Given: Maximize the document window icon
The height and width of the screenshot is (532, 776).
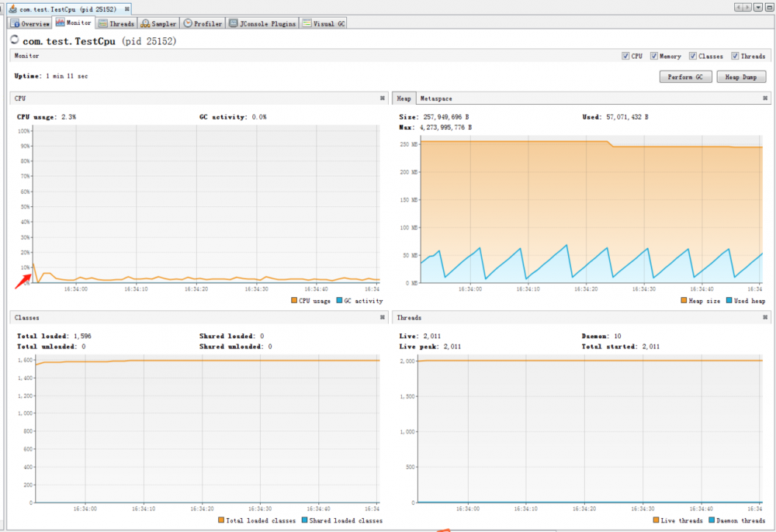Looking at the screenshot, I should 770,8.
